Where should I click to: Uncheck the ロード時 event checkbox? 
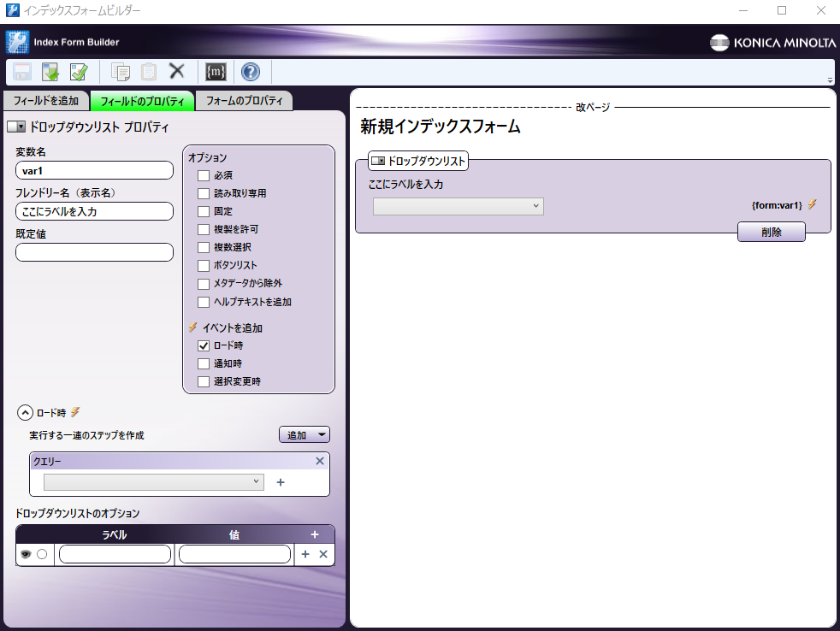[x=204, y=346]
